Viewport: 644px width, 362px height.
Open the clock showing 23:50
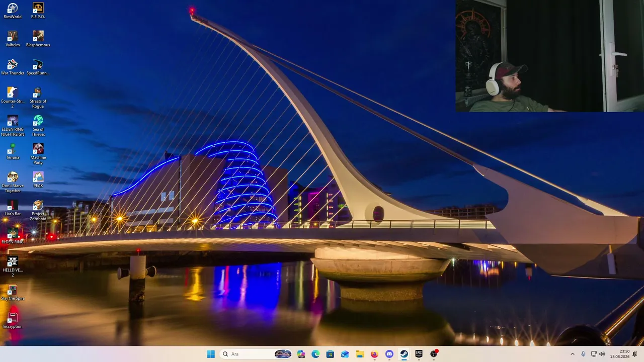(619, 354)
